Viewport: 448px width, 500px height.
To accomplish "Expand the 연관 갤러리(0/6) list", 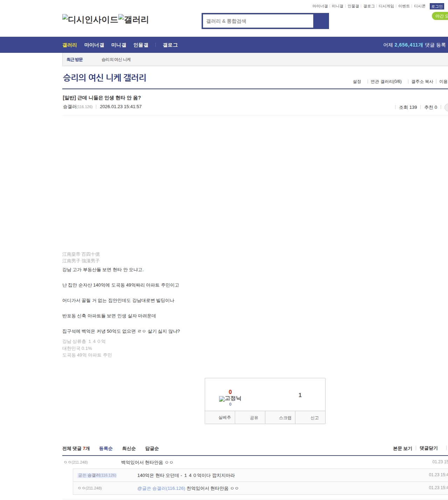I will coord(386,82).
